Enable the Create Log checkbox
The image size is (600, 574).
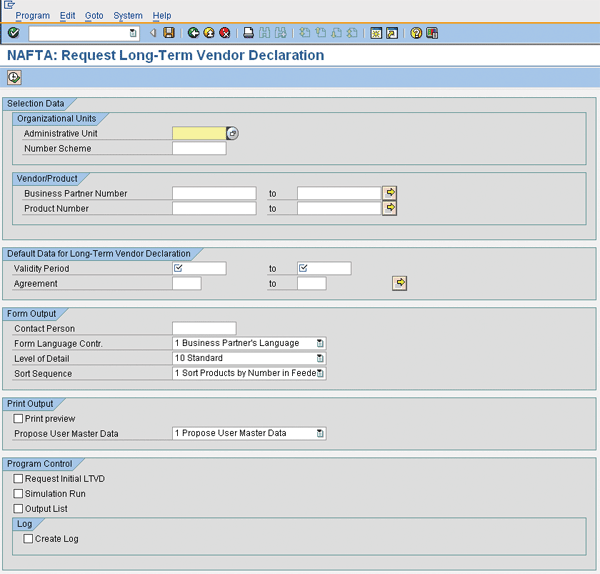28,539
